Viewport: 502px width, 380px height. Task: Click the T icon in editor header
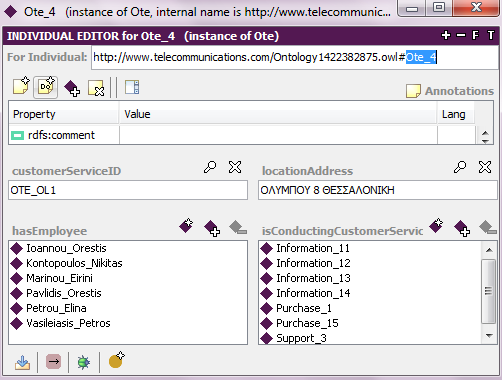click(x=491, y=35)
